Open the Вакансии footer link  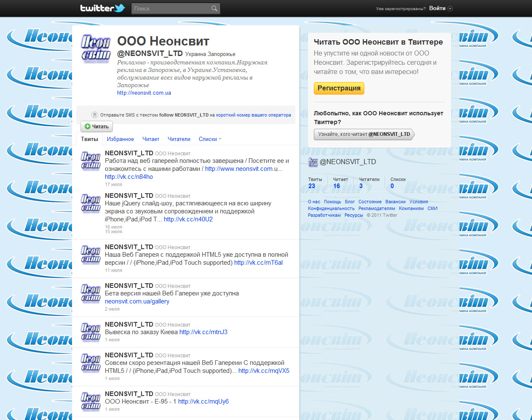(x=396, y=202)
